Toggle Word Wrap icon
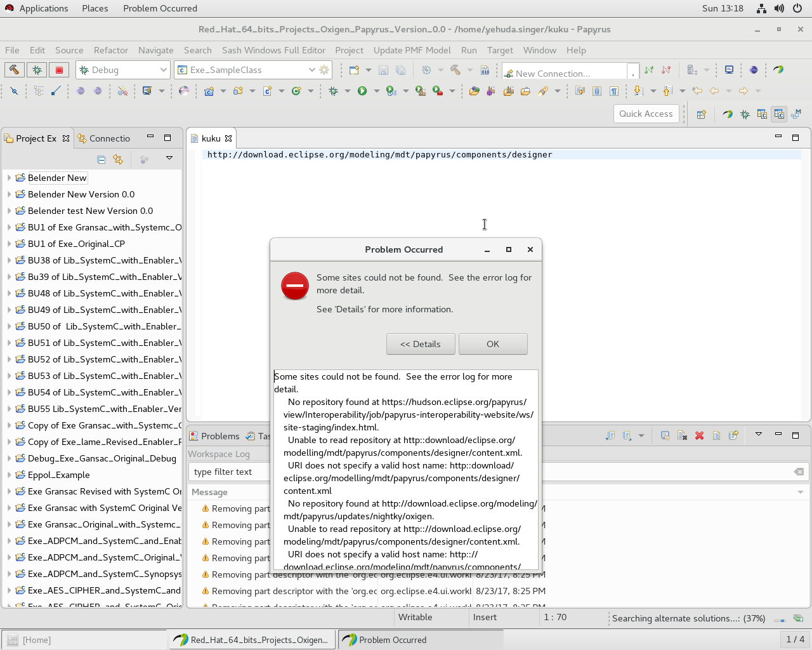 (x=580, y=91)
